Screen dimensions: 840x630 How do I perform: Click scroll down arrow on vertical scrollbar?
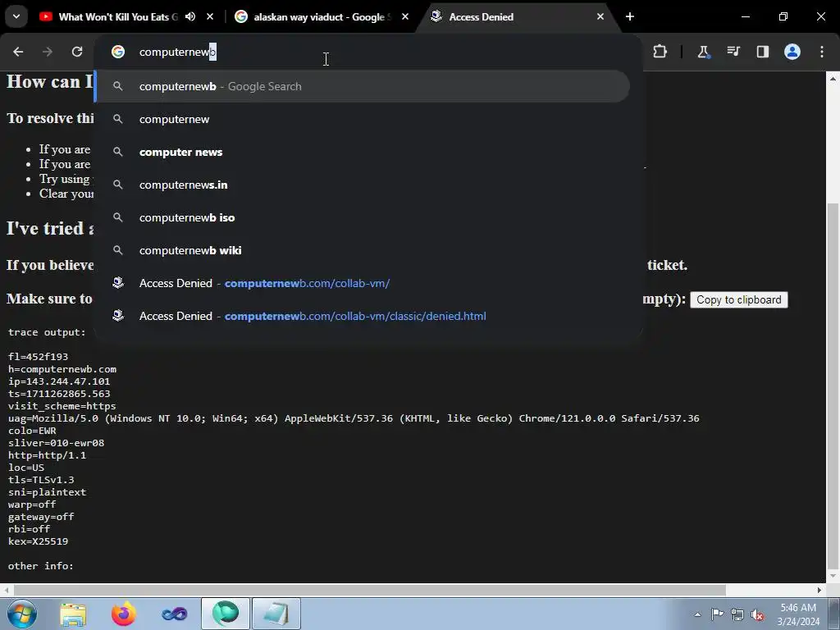click(833, 576)
